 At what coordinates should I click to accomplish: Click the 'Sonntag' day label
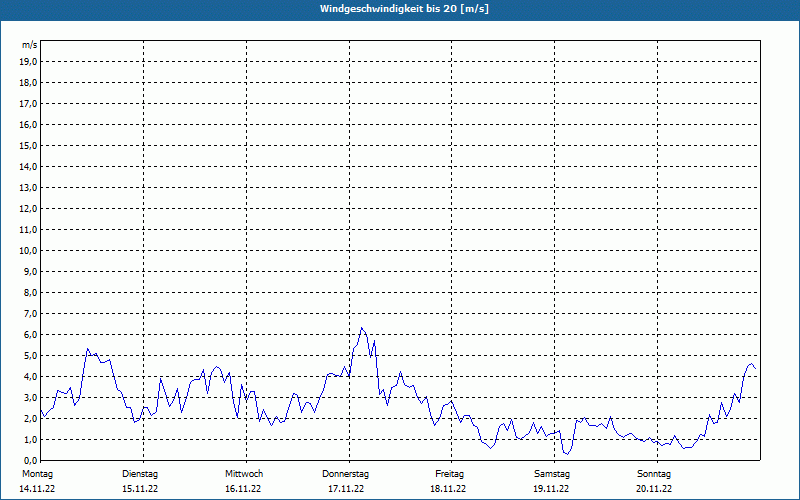(x=654, y=474)
